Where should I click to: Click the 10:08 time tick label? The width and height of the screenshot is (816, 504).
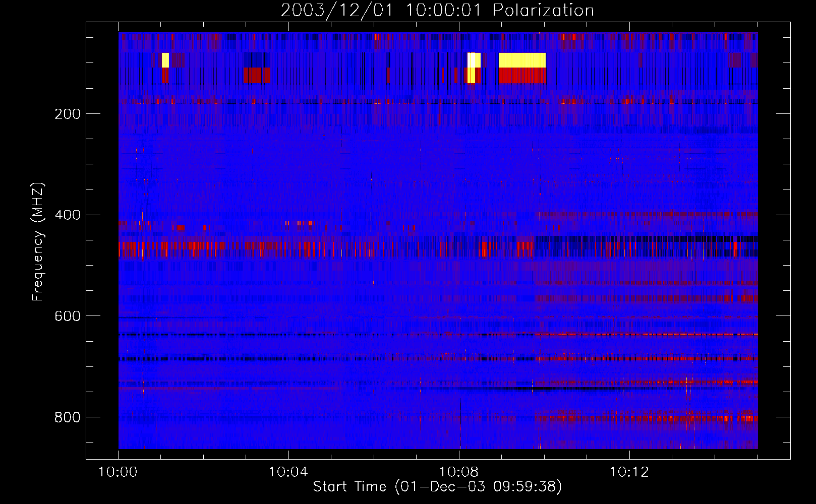click(x=459, y=472)
